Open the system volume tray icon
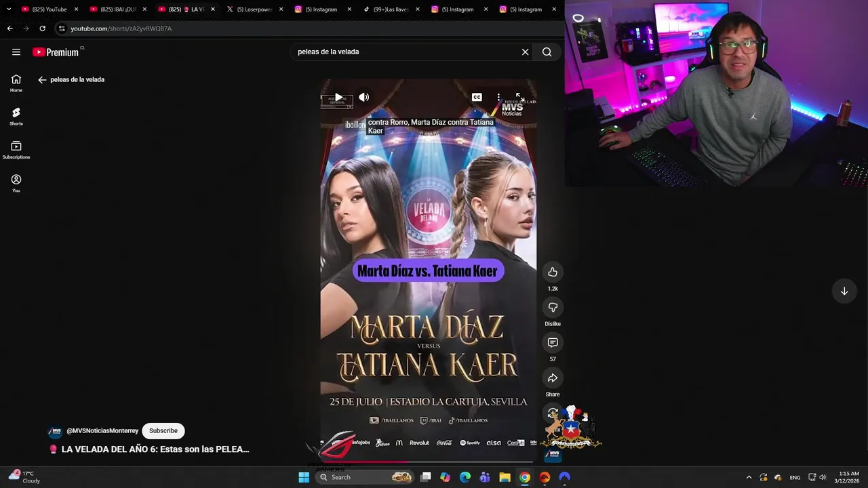The image size is (868, 488). point(823,477)
